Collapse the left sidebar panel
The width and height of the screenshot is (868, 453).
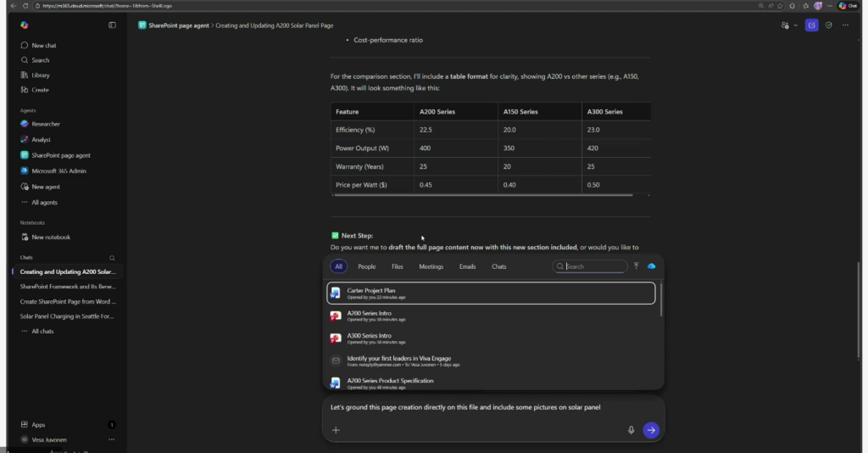click(112, 25)
